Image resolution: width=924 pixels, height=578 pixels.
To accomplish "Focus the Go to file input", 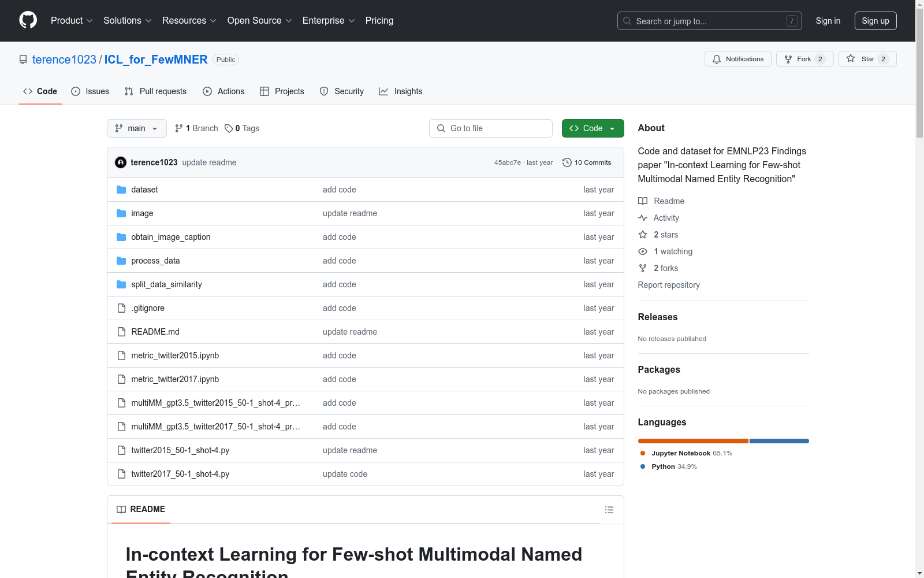I will click(x=491, y=128).
